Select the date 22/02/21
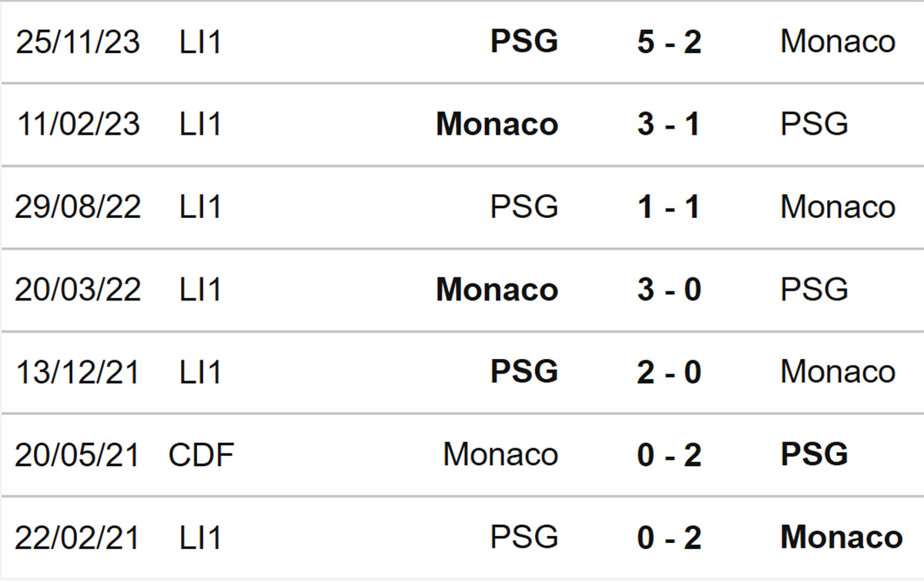This screenshot has width=924, height=583. pos(78,537)
